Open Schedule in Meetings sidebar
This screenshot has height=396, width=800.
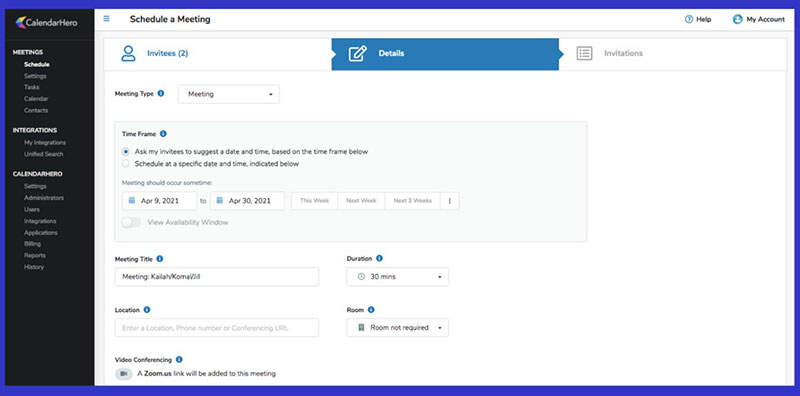click(x=37, y=65)
